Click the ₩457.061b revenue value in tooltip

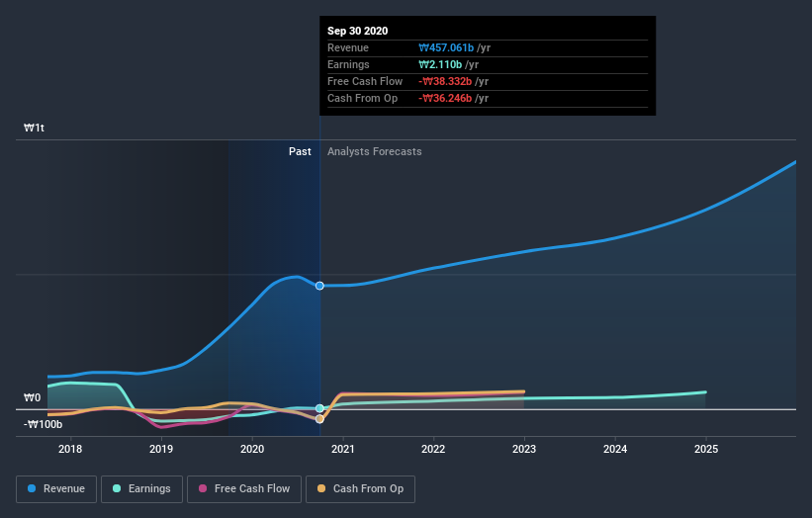tap(446, 47)
